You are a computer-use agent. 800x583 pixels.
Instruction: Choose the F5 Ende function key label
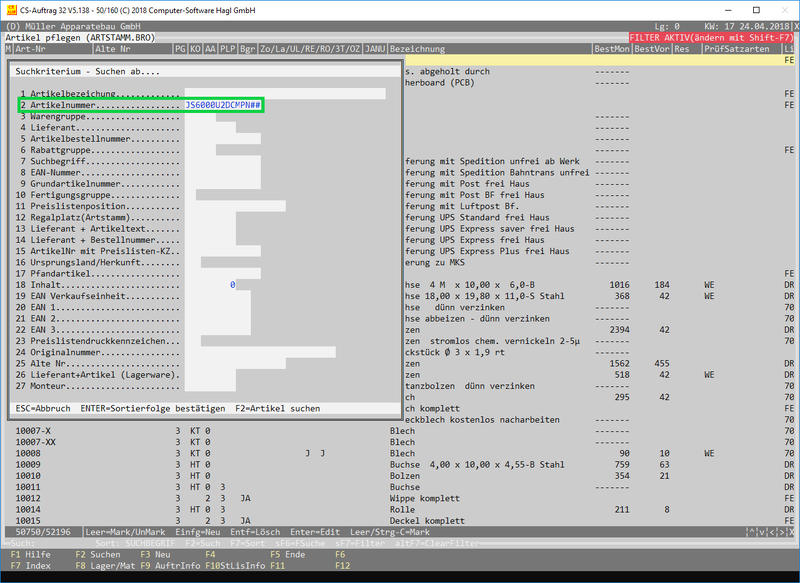(287, 554)
